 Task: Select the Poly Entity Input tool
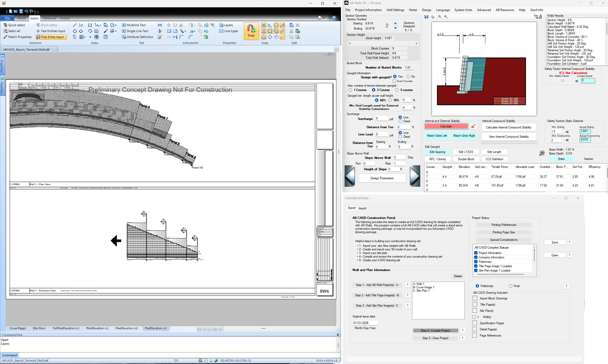pos(51,37)
